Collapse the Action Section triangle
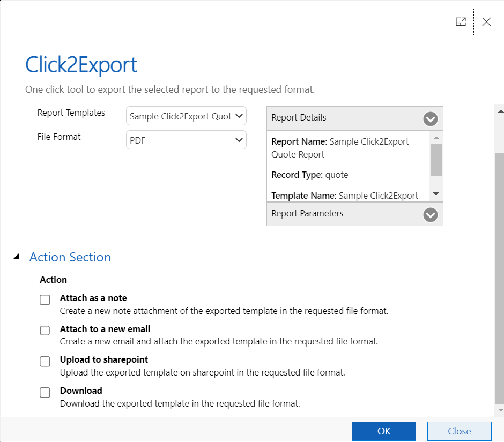Screen dimensions: 504x442 [x=17, y=257]
